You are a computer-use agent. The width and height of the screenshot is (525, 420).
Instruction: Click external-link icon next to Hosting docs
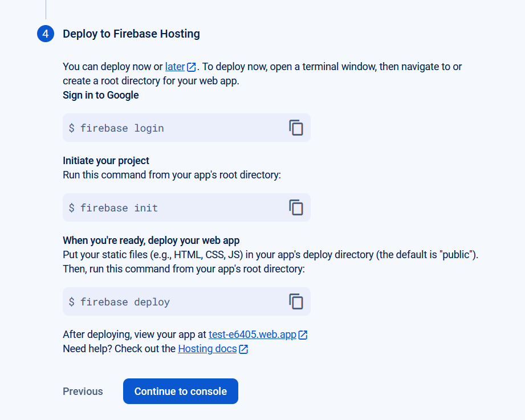pyautogui.click(x=243, y=349)
